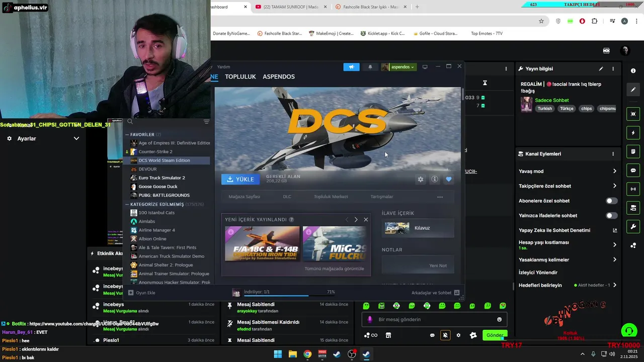Open Kılavuz additional content item

coord(418,228)
